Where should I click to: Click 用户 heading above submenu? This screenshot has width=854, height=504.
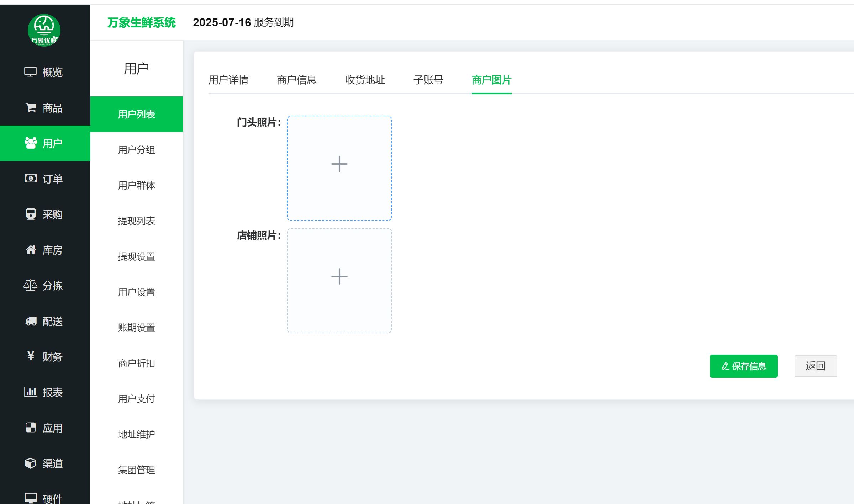(x=137, y=68)
